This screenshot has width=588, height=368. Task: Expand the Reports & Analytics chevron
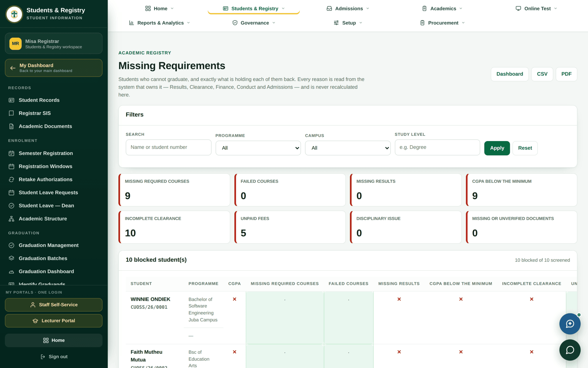(x=189, y=23)
